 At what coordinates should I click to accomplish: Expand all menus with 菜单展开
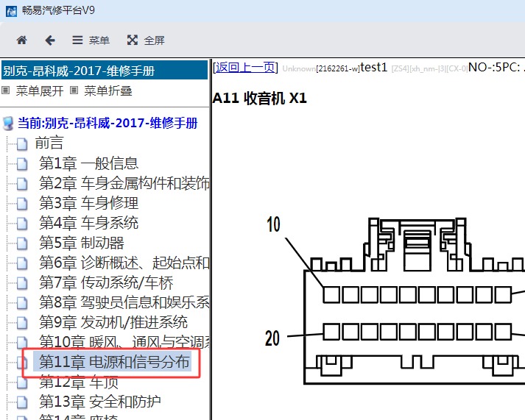coord(40,90)
